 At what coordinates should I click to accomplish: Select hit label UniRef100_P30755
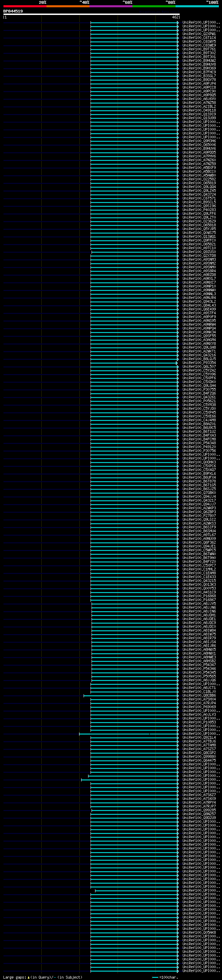point(199,390)
